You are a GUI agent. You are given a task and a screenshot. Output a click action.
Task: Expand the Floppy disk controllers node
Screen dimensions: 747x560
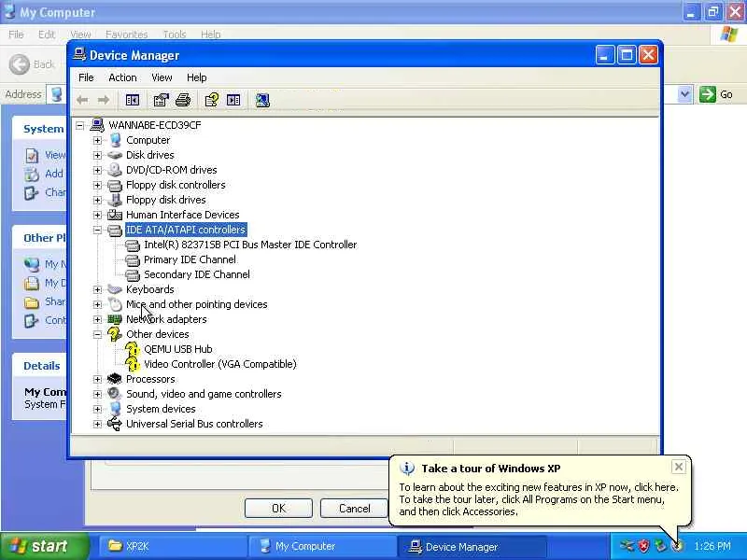click(97, 185)
